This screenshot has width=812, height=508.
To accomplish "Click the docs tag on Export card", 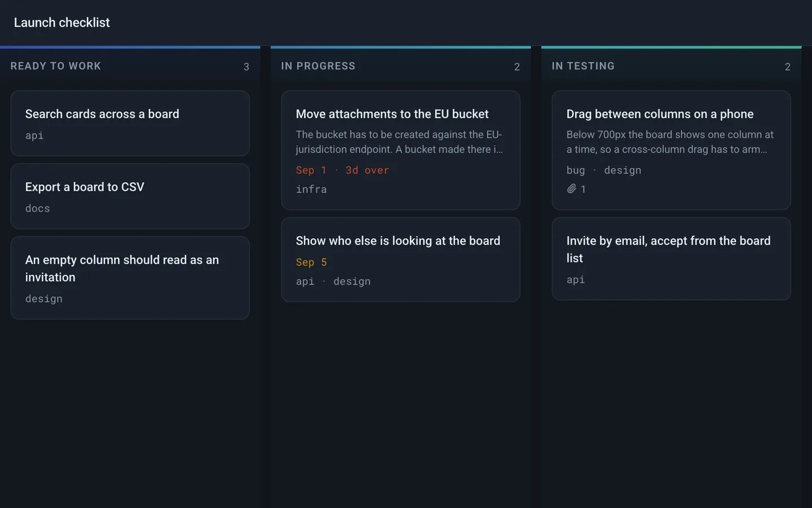I will tap(38, 208).
